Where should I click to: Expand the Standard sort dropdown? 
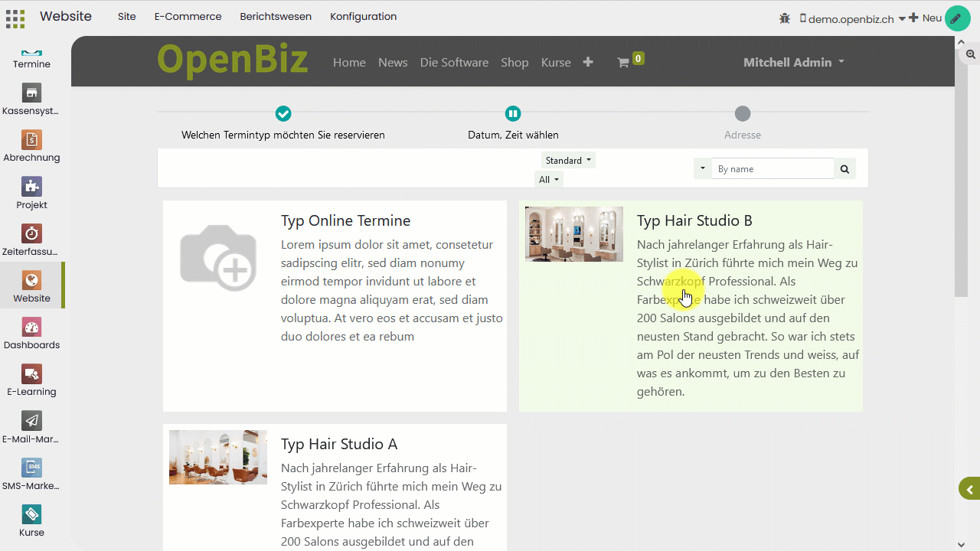point(567,161)
